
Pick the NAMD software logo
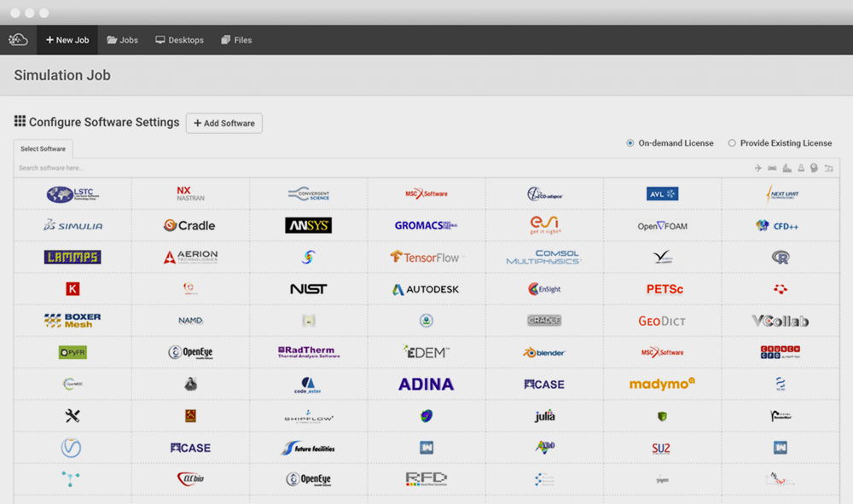190,321
